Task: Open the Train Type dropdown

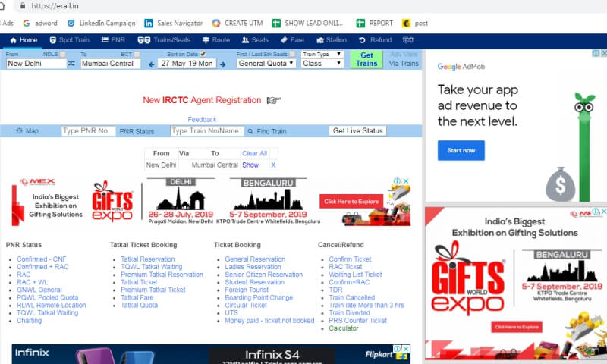Action: (322, 54)
